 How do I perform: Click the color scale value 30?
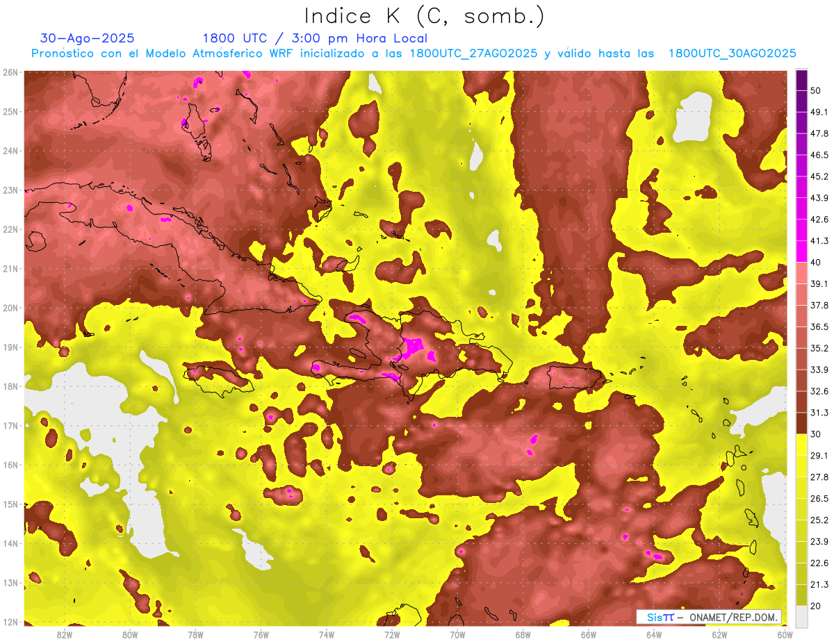tap(815, 434)
